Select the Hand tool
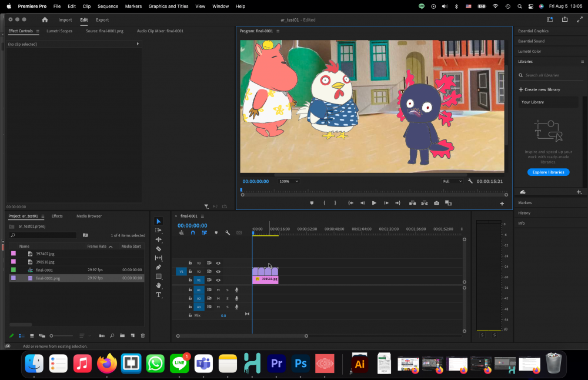 (x=158, y=285)
